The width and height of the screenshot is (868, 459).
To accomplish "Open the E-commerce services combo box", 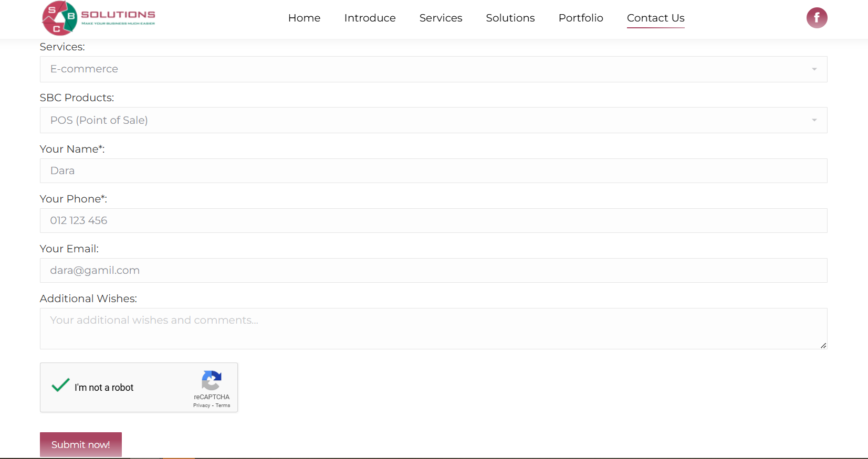I will click(420, 69).
